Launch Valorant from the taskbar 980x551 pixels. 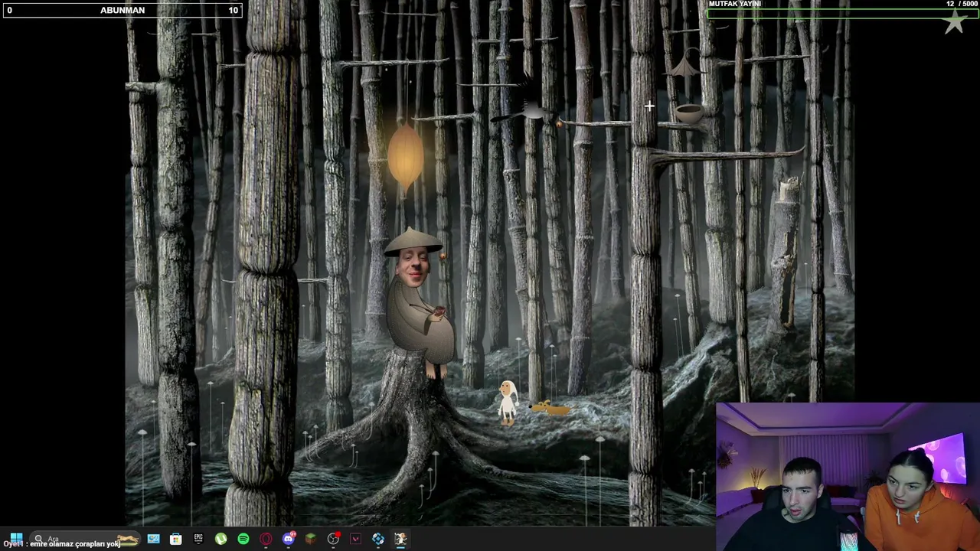click(x=355, y=539)
